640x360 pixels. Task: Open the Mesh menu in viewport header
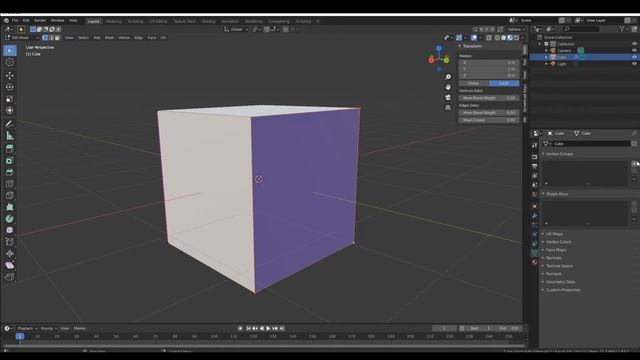click(109, 38)
